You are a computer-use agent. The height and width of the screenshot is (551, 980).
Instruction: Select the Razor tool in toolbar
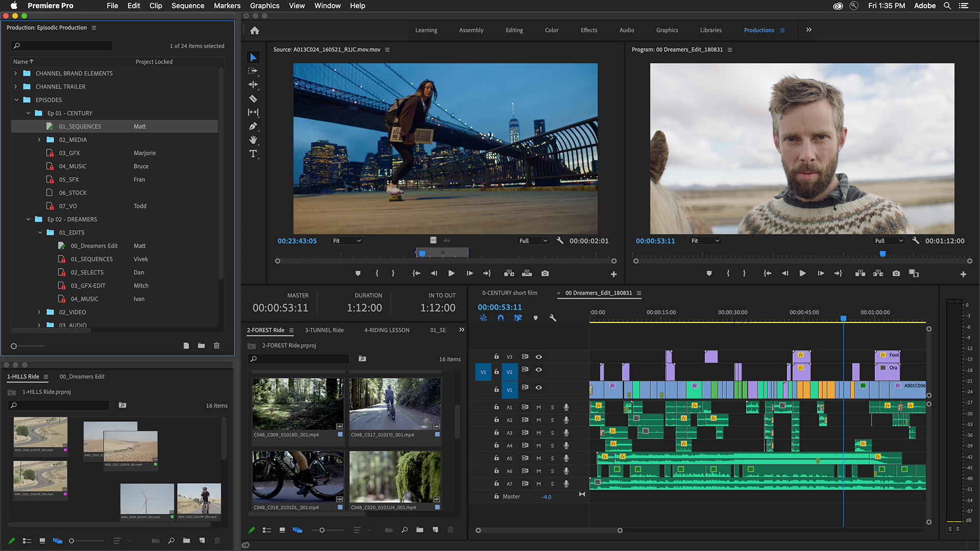[254, 98]
